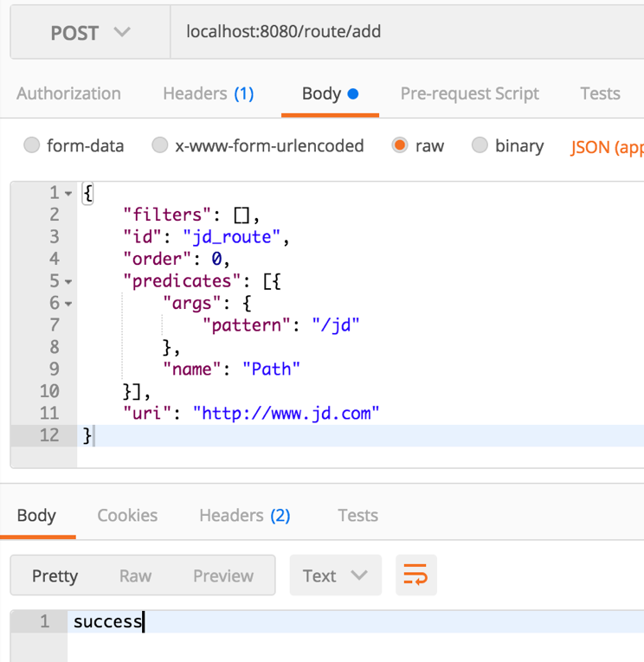The height and width of the screenshot is (662, 644).
Task: Collapse the args object at line 6
Action: click(x=69, y=304)
